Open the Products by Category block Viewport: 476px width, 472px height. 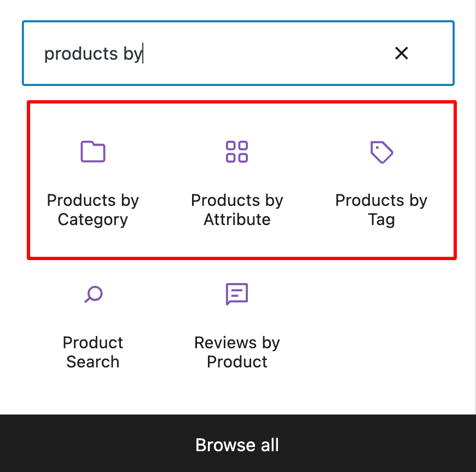(x=92, y=181)
